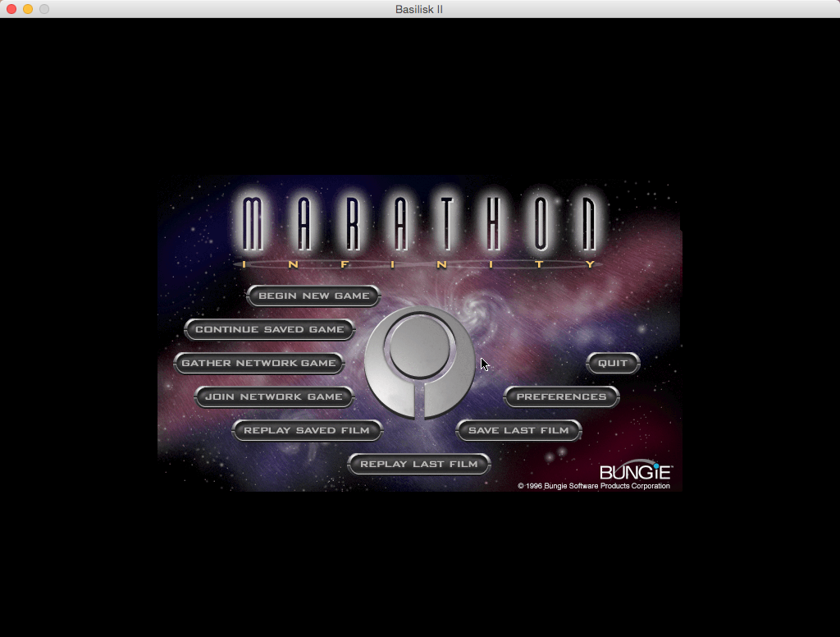The width and height of the screenshot is (840, 637).
Task: Click the Infinity subtitle text
Action: click(x=419, y=264)
